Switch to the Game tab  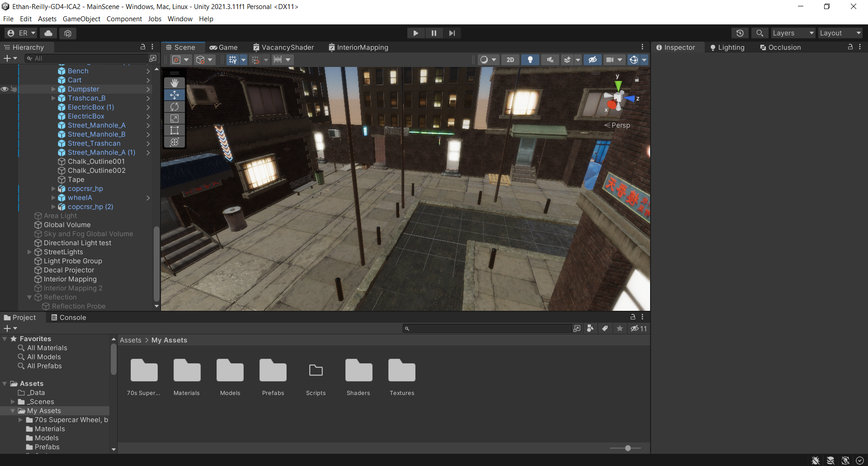click(224, 48)
